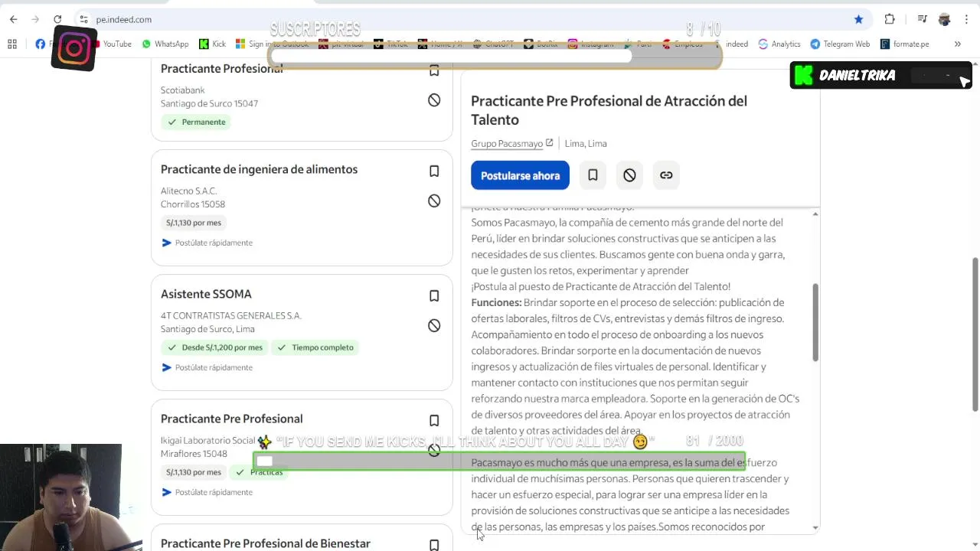
Task: Click the Santiago de Surco 15047 location
Action: click(x=209, y=103)
